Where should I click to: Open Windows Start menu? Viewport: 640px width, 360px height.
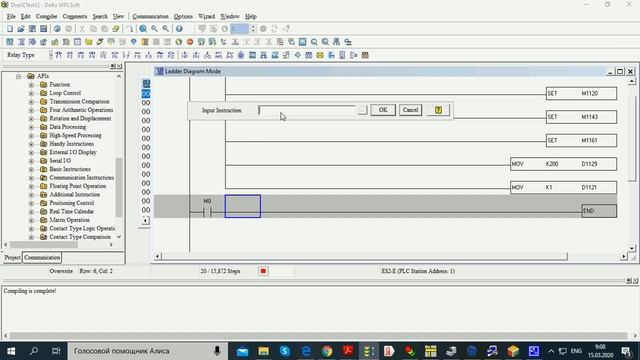point(11,351)
